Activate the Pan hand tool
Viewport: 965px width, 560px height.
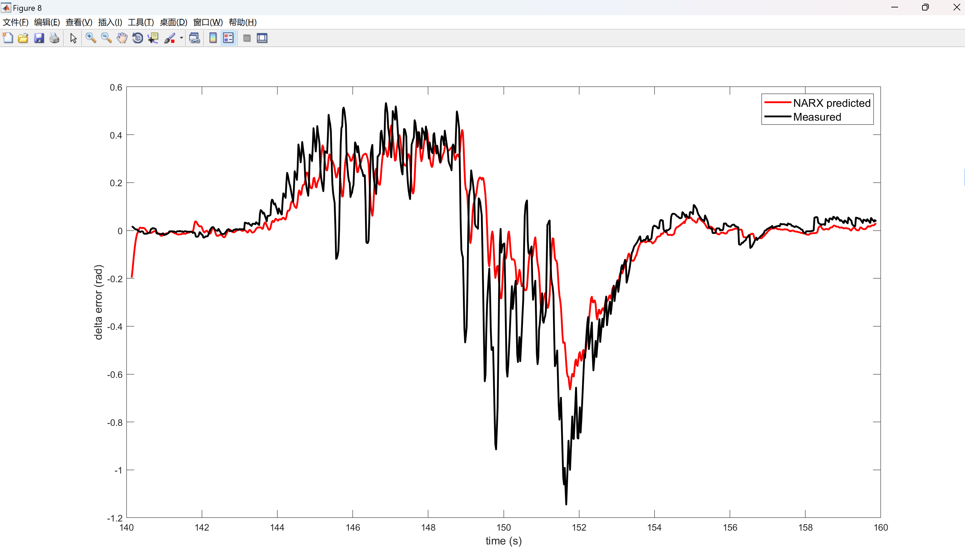click(122, 38)
